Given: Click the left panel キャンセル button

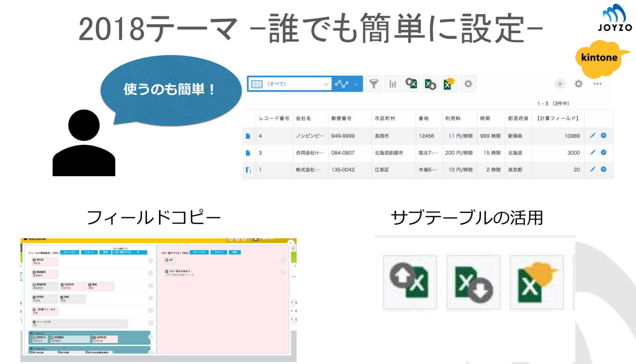Looking at the screenshot, I should point(70,252).
